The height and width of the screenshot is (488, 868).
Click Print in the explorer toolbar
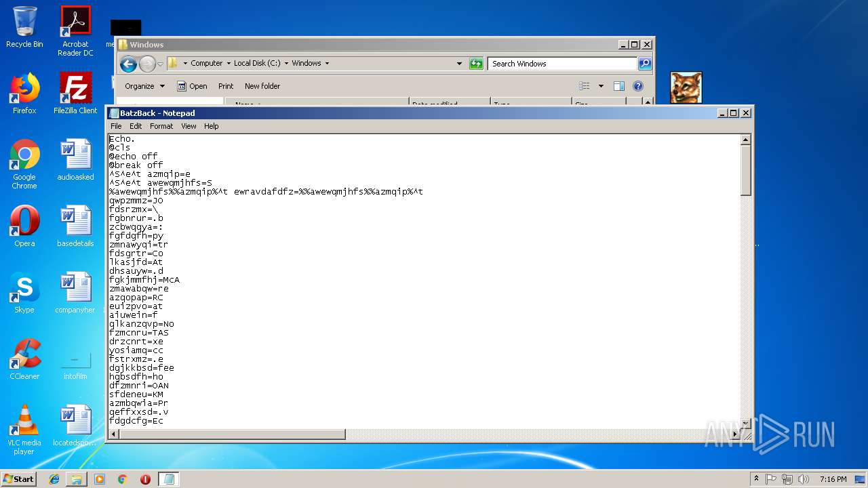coord(226,86)
